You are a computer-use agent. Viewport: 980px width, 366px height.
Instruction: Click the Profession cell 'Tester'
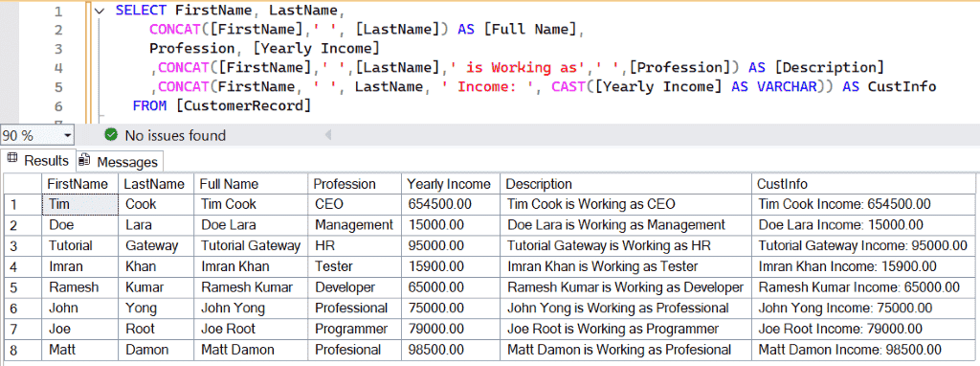354,266
